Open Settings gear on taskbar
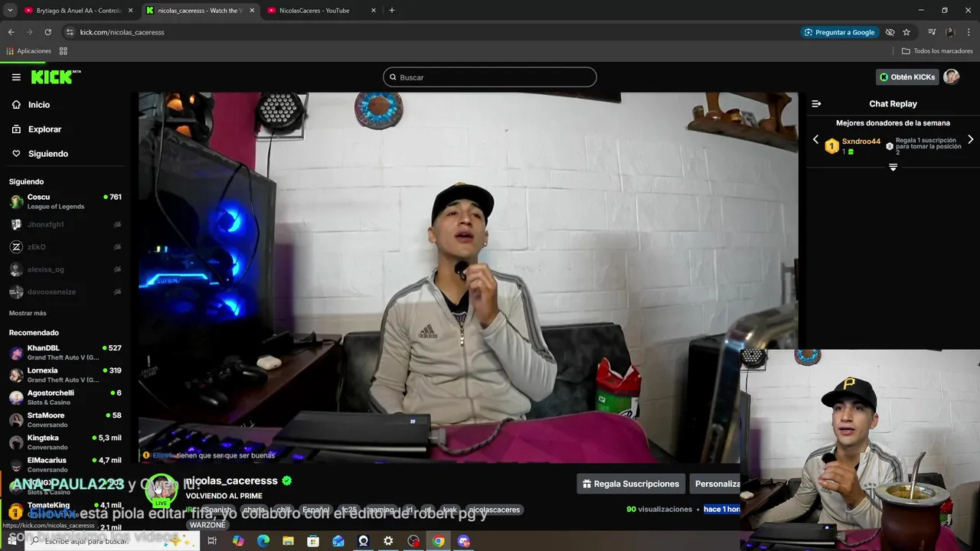 pos(388,541)
